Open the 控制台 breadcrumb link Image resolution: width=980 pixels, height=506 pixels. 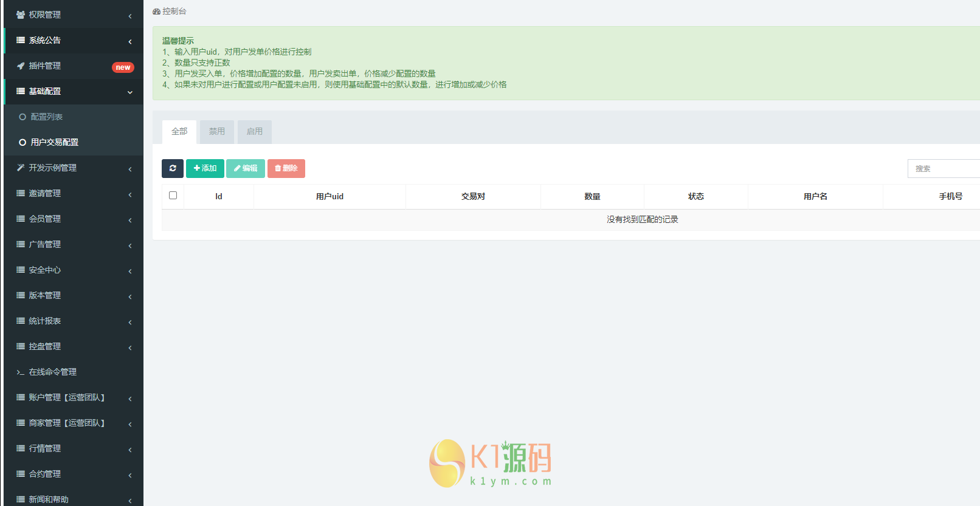170,12
